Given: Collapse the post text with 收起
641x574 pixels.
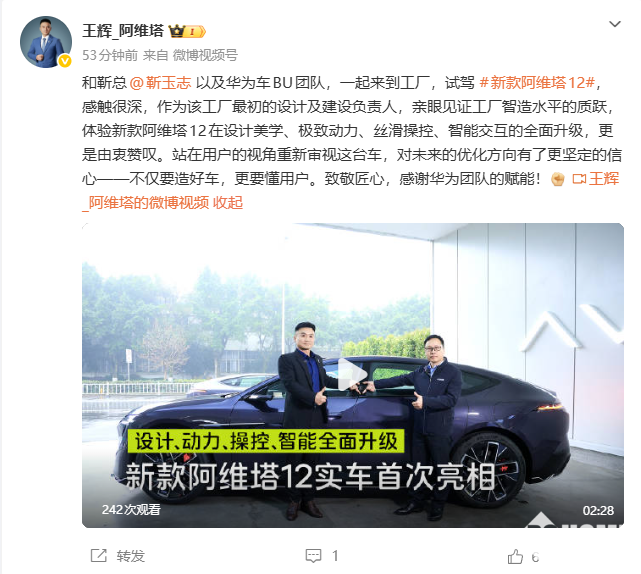Looking at the screenshot, I should [228, 203].
